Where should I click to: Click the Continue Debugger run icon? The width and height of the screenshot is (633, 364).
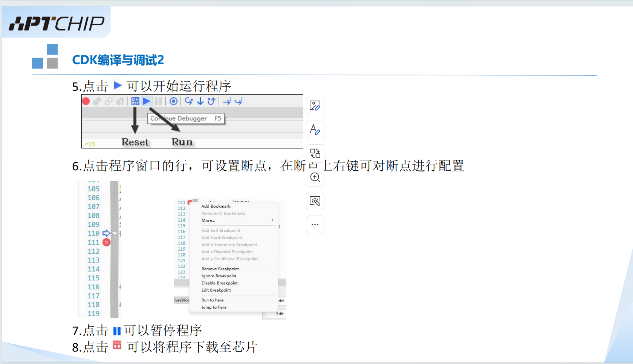[147, 101]
